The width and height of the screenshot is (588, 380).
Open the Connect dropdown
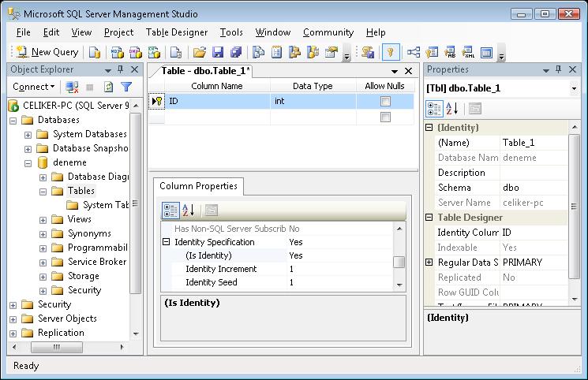pos(34,87)
